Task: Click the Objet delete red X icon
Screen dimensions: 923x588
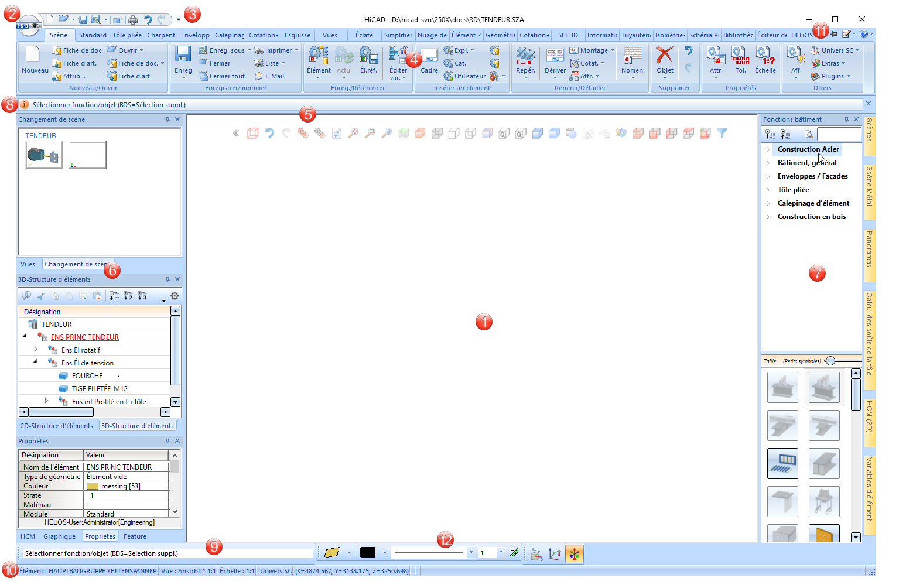Action: pos(665,55)
